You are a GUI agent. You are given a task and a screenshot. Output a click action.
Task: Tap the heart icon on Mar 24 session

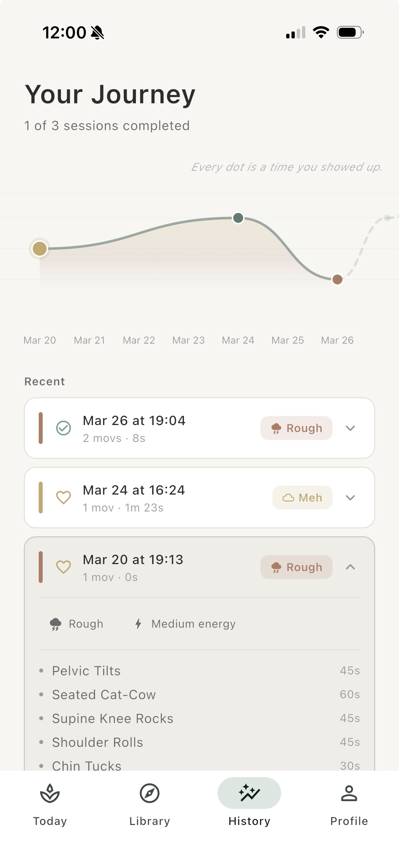64,498
